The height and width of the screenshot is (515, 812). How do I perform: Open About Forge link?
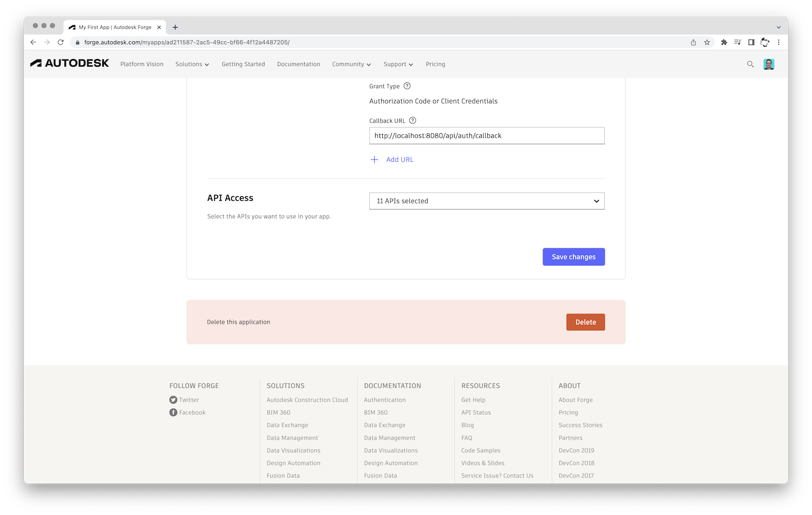click(x=575, y=400)
